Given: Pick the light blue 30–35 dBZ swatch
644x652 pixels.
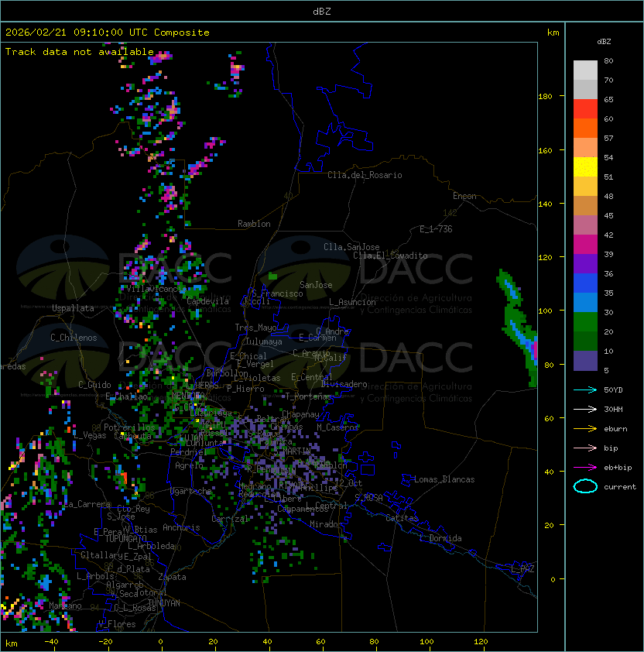Looking at the screenshot, I should (x=585, y=302).
